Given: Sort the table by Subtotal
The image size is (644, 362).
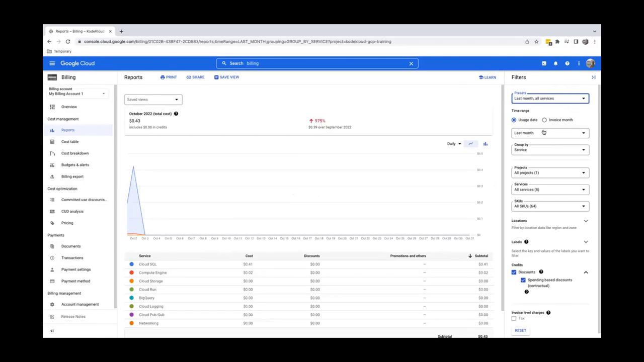Looking at the screenshot, I should [478, 256].
